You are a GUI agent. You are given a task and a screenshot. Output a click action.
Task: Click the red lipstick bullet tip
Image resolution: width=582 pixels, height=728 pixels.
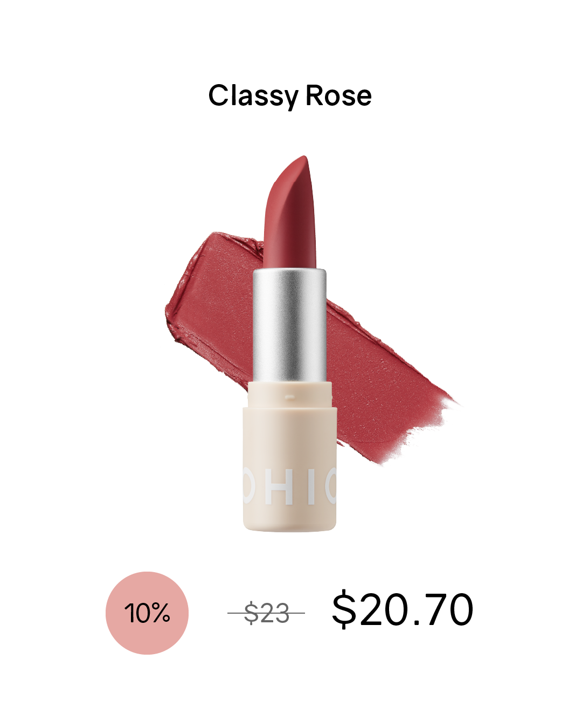pyautogui.click(x=289, y=211)
